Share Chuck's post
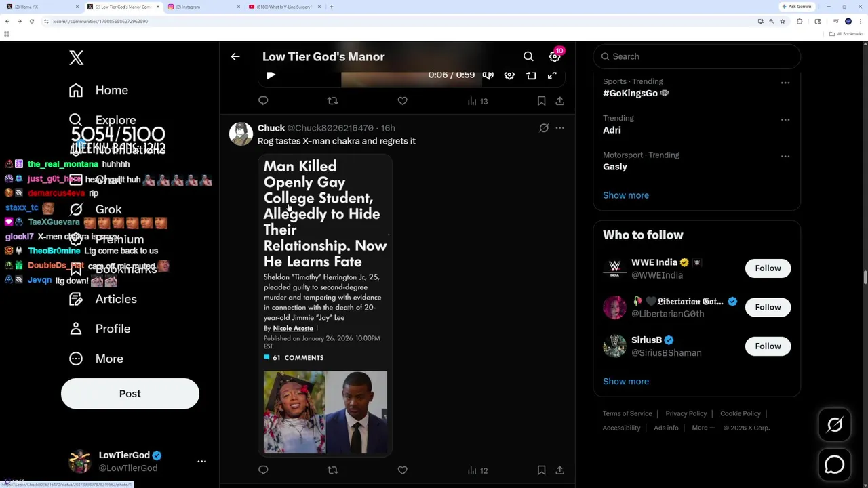This screenshot has height=488, width=868. (x=559, y=470)
